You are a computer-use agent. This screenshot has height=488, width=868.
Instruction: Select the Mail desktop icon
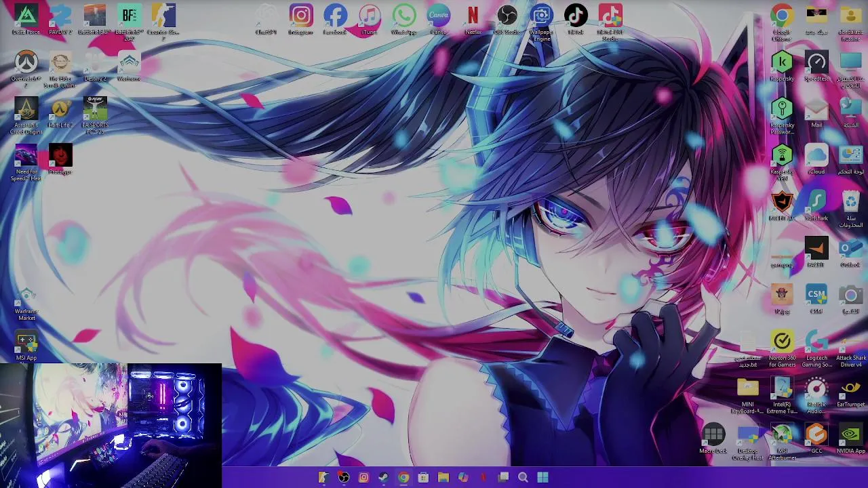816,113
